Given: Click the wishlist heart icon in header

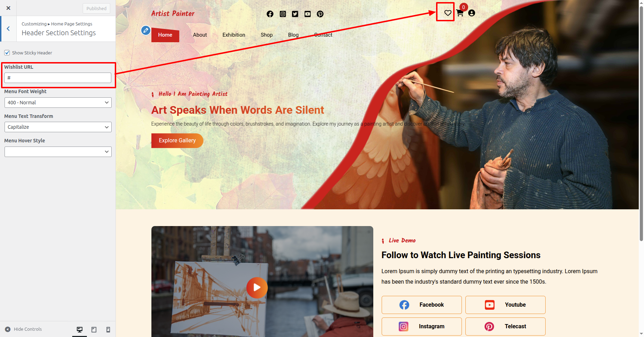Looking at the screenshot, I should (448, 13).
